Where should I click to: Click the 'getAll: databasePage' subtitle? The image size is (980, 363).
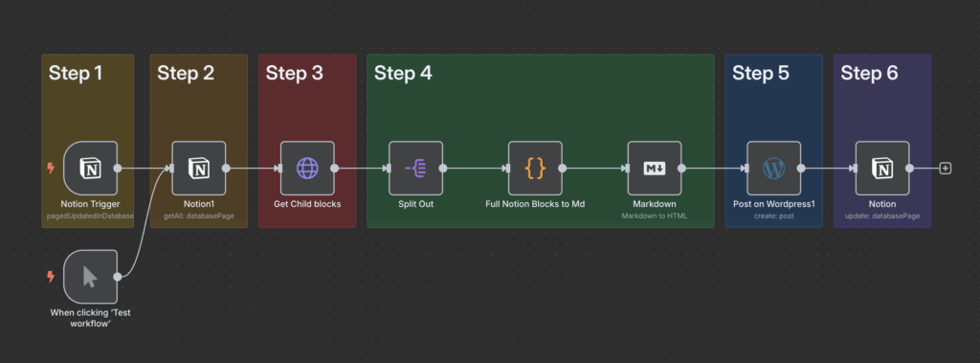click(199, 216)
